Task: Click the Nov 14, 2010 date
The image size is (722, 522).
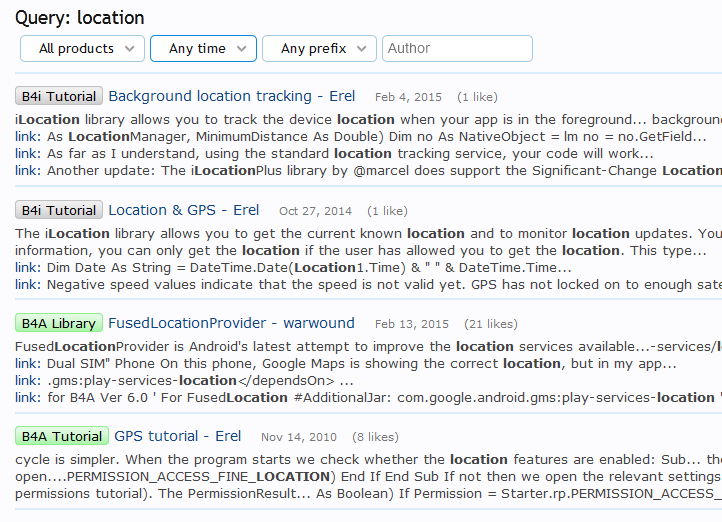Action: point(298,438)
